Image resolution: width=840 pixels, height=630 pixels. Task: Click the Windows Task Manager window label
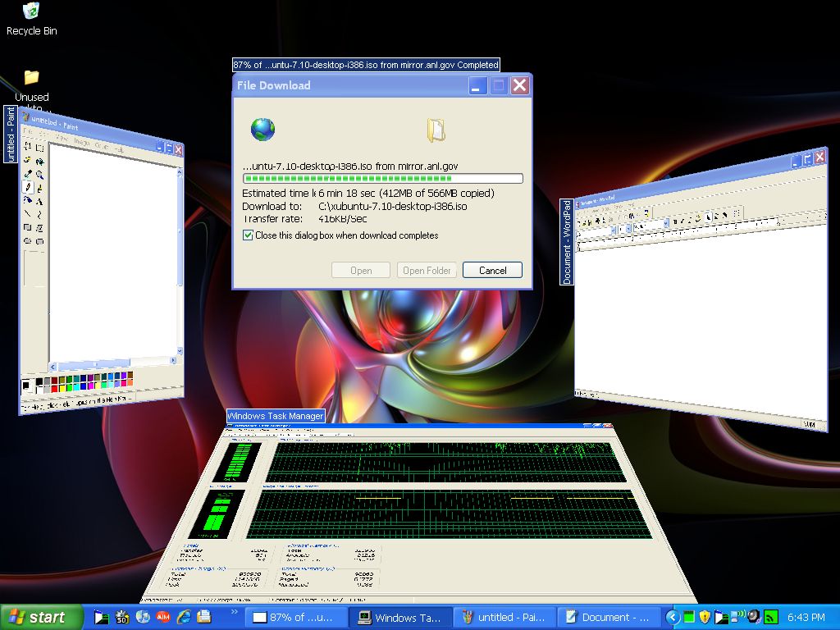(x=276, y=416)
